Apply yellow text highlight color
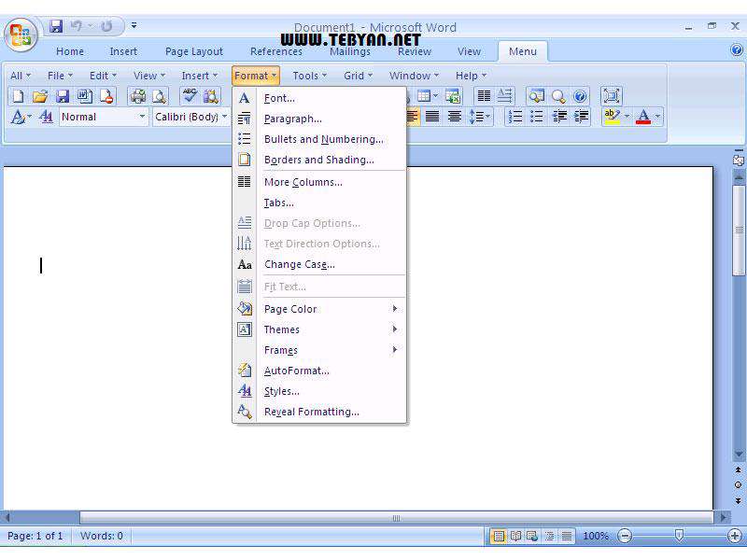747x560 pixels. coord(612,117)
